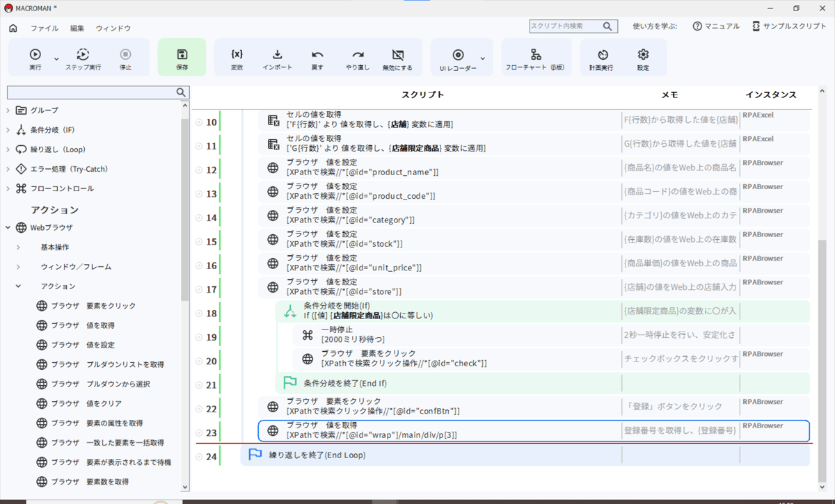The image size is (835, 504).
Task: Collapse the Webブラウザ tree node
Action: pos(8,227)
